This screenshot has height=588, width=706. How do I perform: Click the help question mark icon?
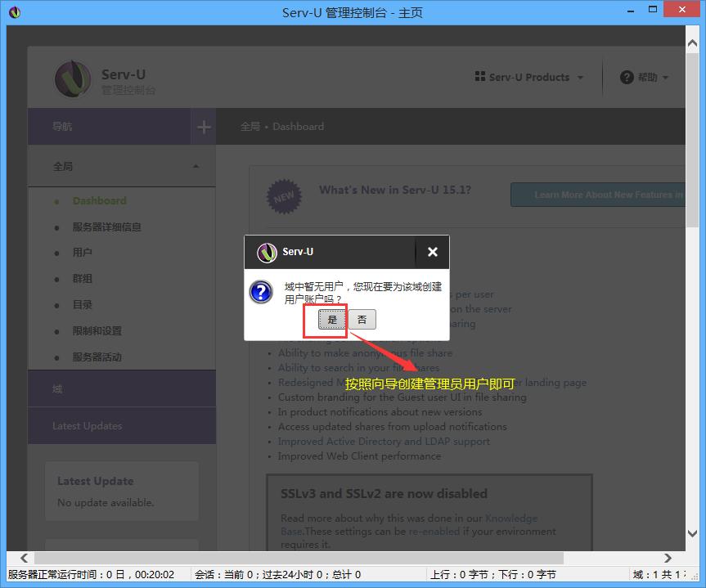click(627, 78)
